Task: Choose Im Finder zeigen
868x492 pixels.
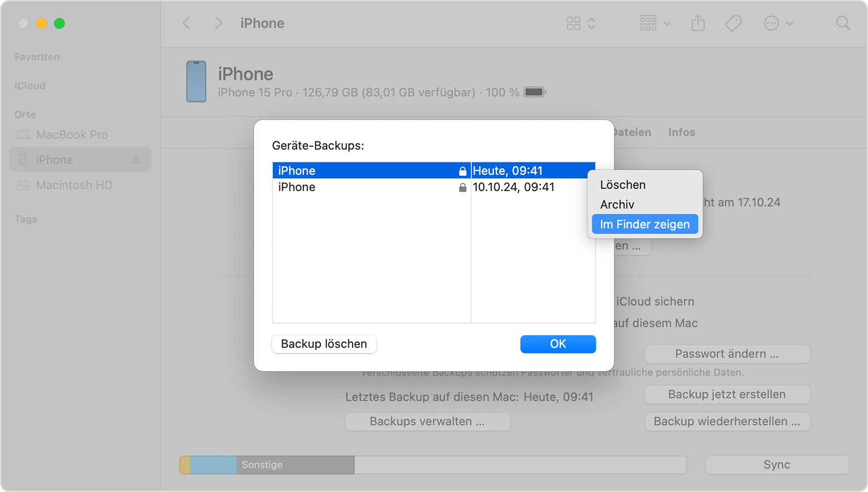Action: click(645, 224)
